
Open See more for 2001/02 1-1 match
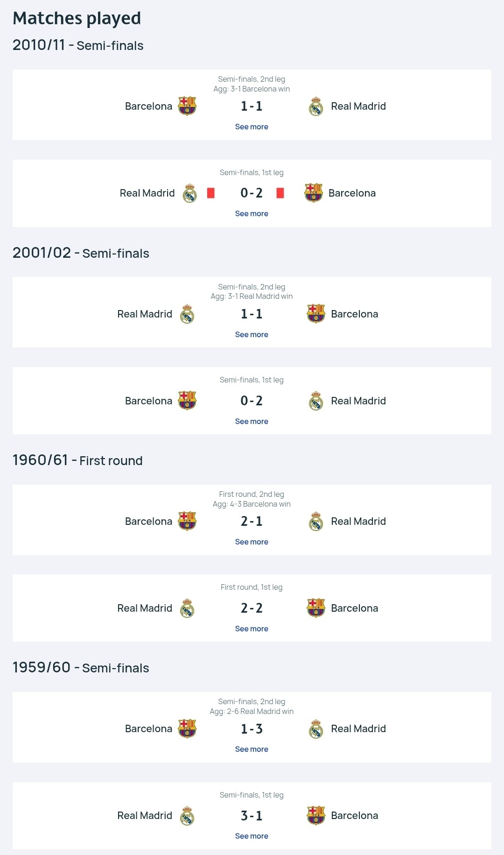252,334
